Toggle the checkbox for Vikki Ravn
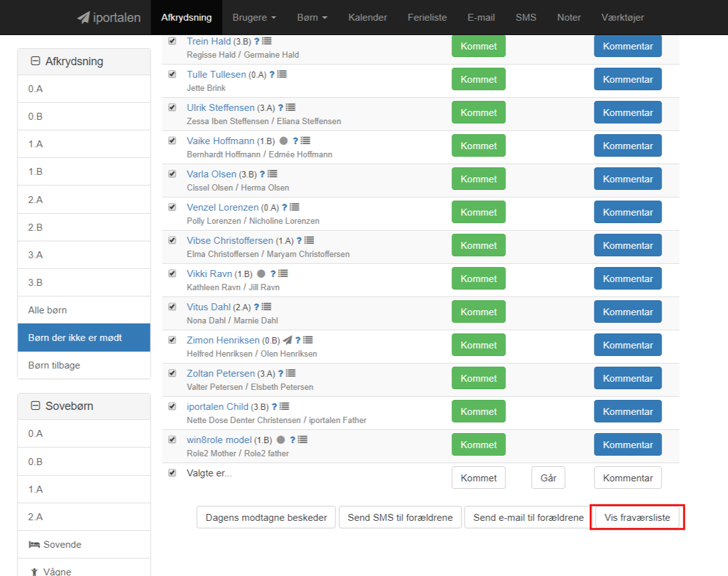 pyautogui.click(x=172, y=273)
